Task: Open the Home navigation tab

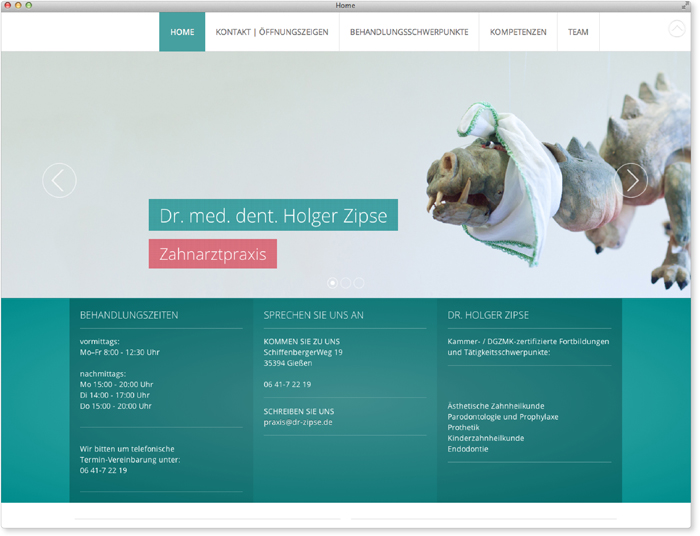Action: click(x=182, y=32)
